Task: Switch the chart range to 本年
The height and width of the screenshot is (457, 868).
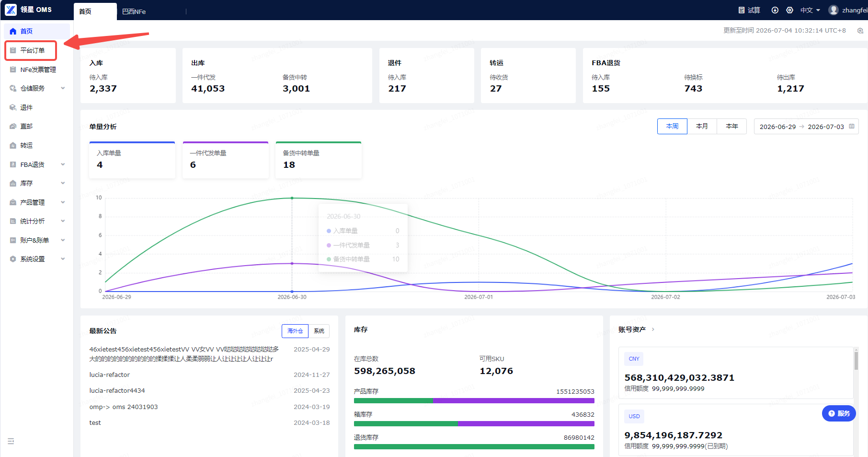Action: pos(731,127)
